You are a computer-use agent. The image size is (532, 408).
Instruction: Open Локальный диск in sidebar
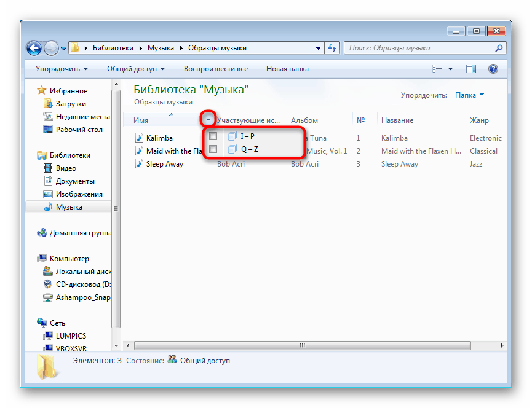click(83, 272)
